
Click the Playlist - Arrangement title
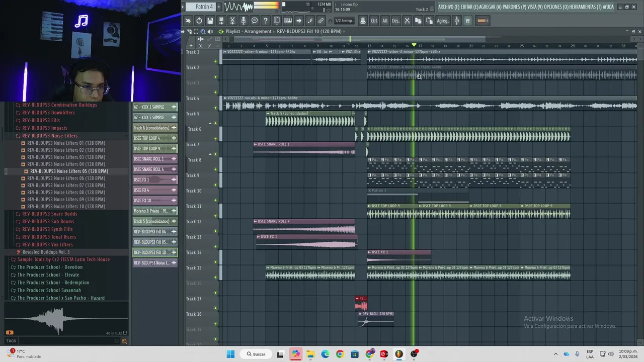248,31
